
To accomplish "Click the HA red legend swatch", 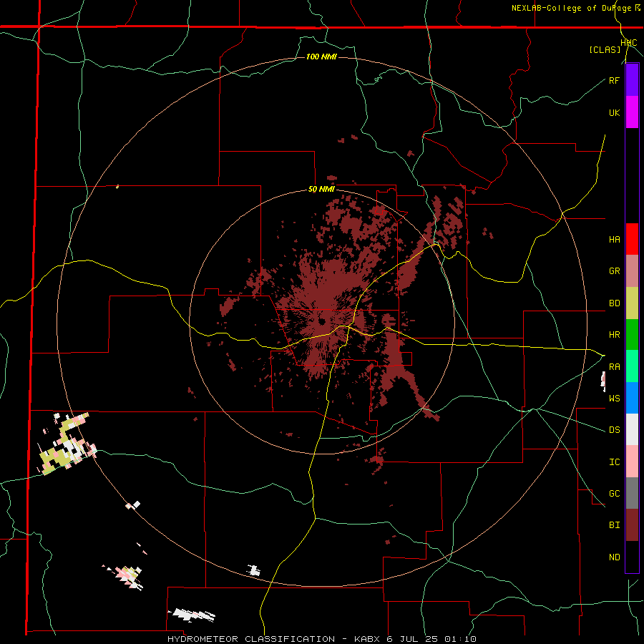I will [632, 239].
